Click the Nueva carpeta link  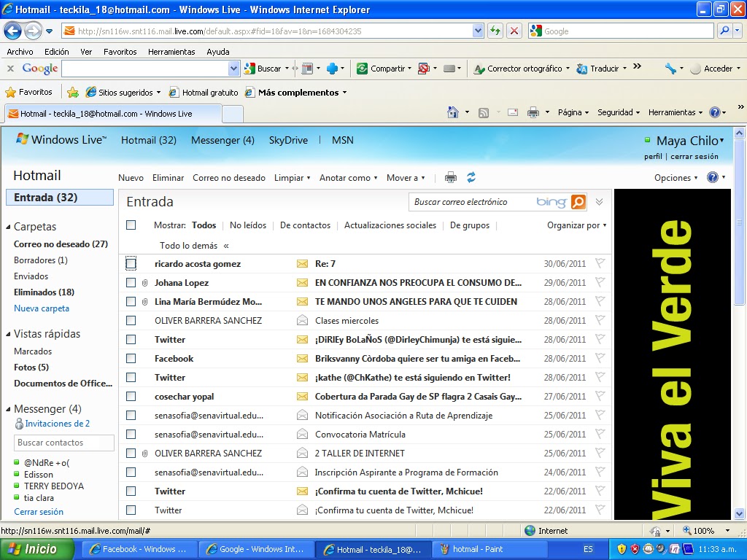click(42, 308)
